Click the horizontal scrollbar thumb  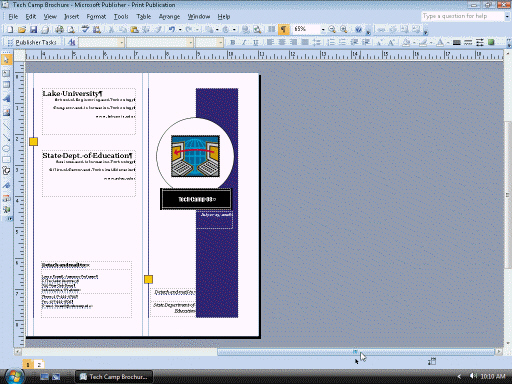click(x=356, y=352)
